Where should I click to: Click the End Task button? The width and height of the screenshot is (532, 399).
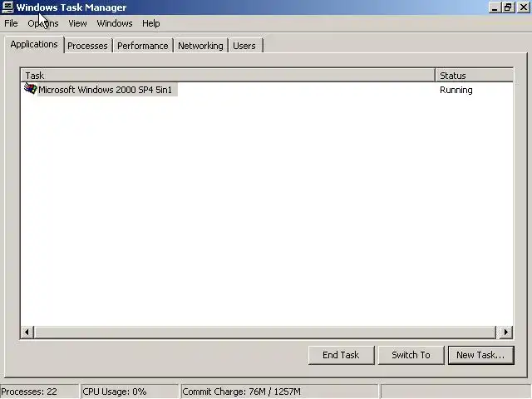(341, 355)
